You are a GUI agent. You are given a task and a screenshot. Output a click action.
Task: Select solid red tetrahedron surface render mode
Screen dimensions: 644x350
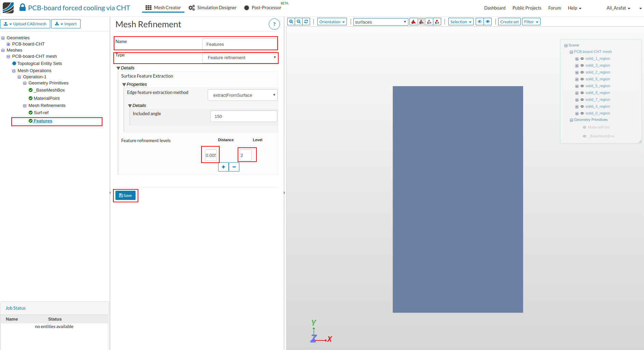pos(414,22)
